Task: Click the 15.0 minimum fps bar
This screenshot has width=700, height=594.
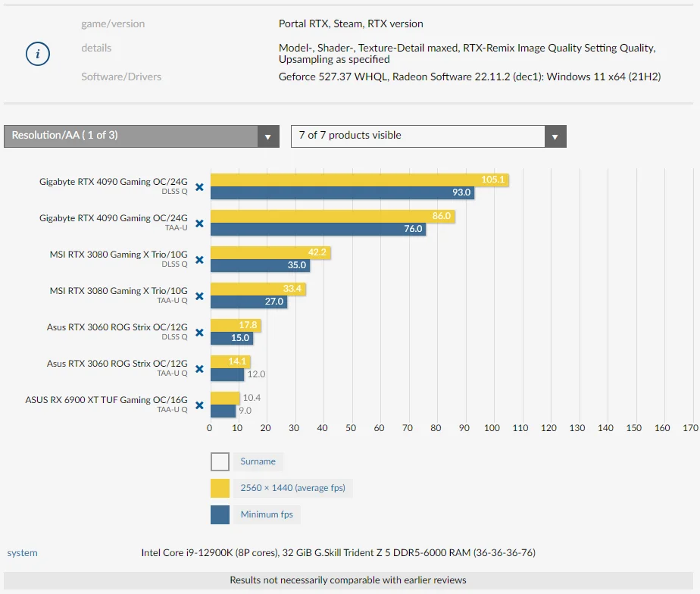Action: [x=232, y=338]
